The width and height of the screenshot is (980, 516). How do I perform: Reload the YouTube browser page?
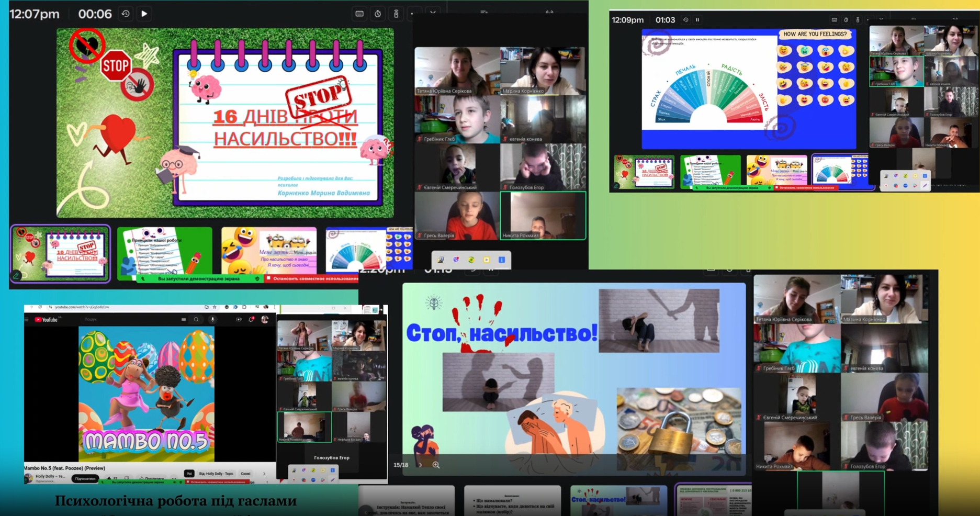tap(40, 307)
